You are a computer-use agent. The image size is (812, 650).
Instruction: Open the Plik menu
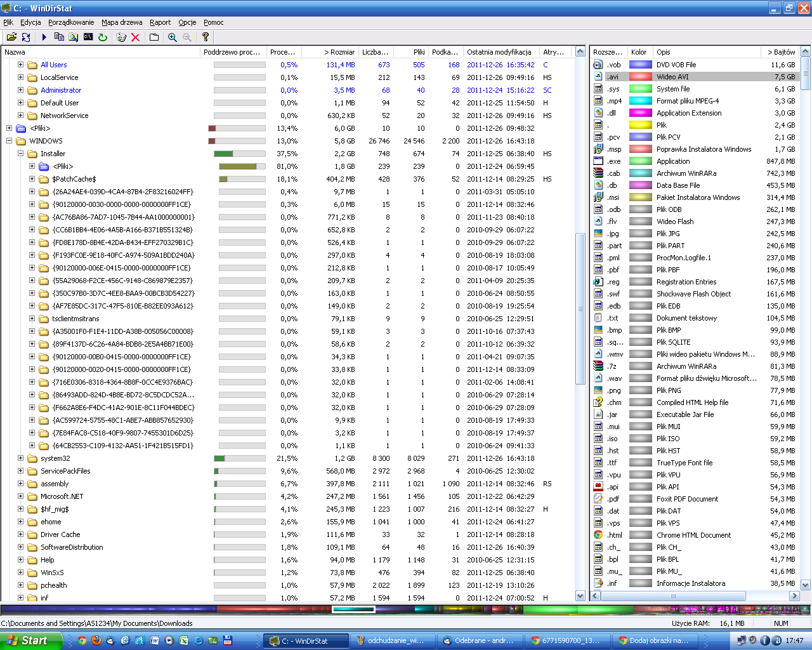(x=8, y=22)
